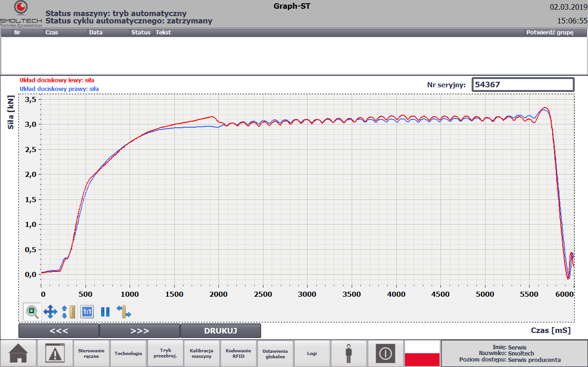Go to the Home screen

[x=18, y=353]
